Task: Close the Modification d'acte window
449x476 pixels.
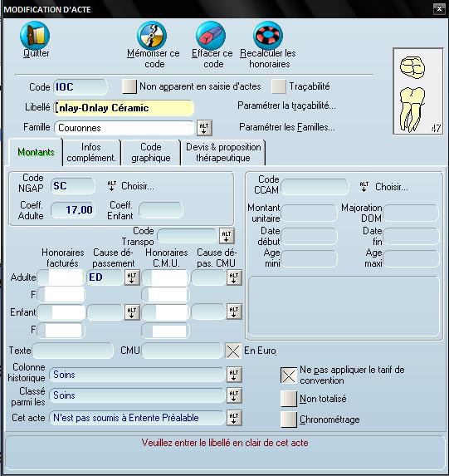Action: 439,9
